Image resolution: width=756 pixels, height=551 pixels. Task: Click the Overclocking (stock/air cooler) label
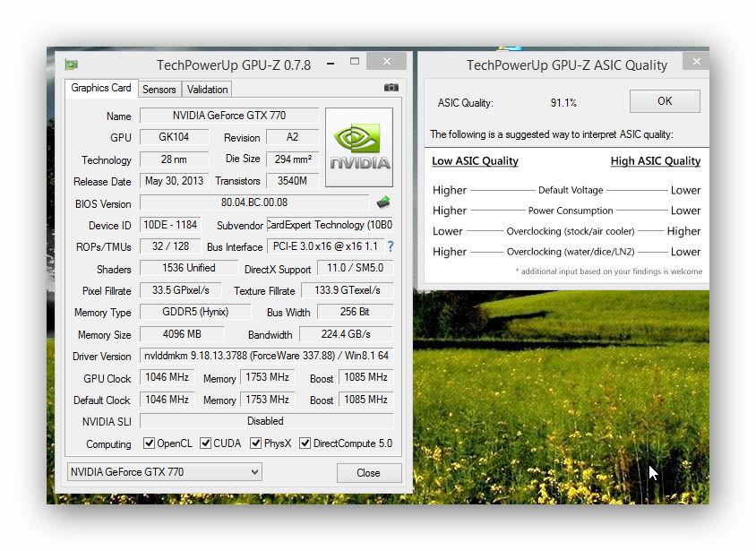(571, 231)
